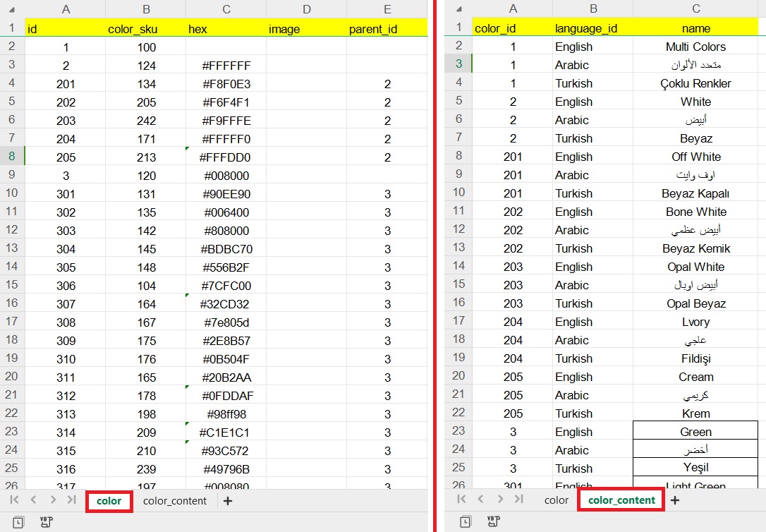766x532 pixels.
Task: Click the select-all corner in right pane
Action: [x=458, y=8]
